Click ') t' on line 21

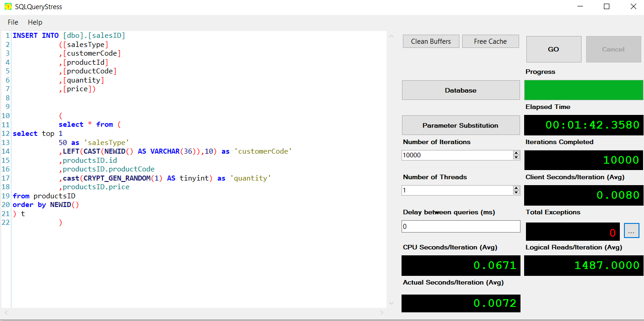point(19,214)
